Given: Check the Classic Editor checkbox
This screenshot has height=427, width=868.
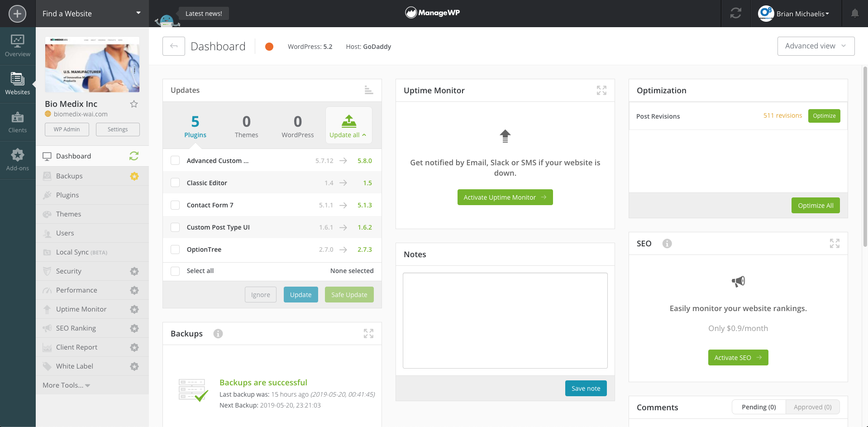Looking at the screenshot, I should pos(175,183).
